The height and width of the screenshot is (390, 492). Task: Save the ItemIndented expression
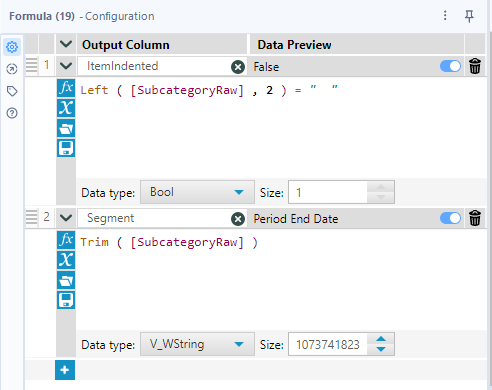[x=66, y=148]
